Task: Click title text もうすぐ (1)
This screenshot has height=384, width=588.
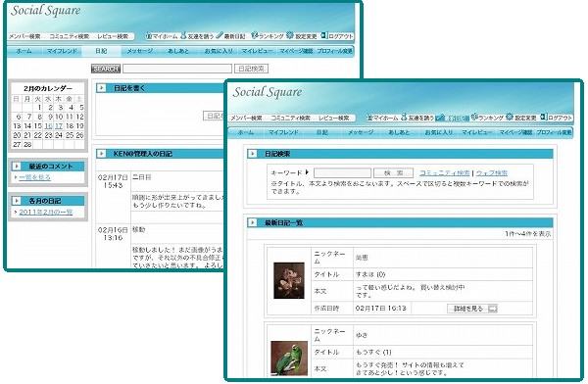Action: (373, 352)
